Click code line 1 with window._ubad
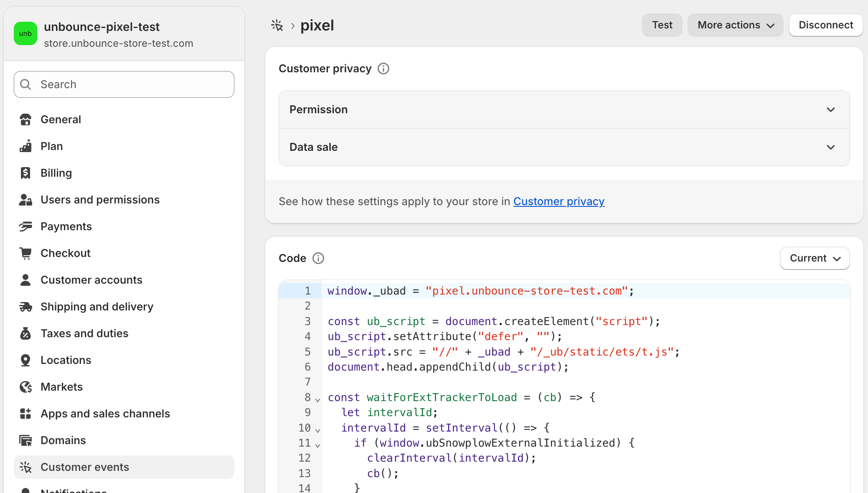Viewport: 868px width, 493px height. click(480, 291)
